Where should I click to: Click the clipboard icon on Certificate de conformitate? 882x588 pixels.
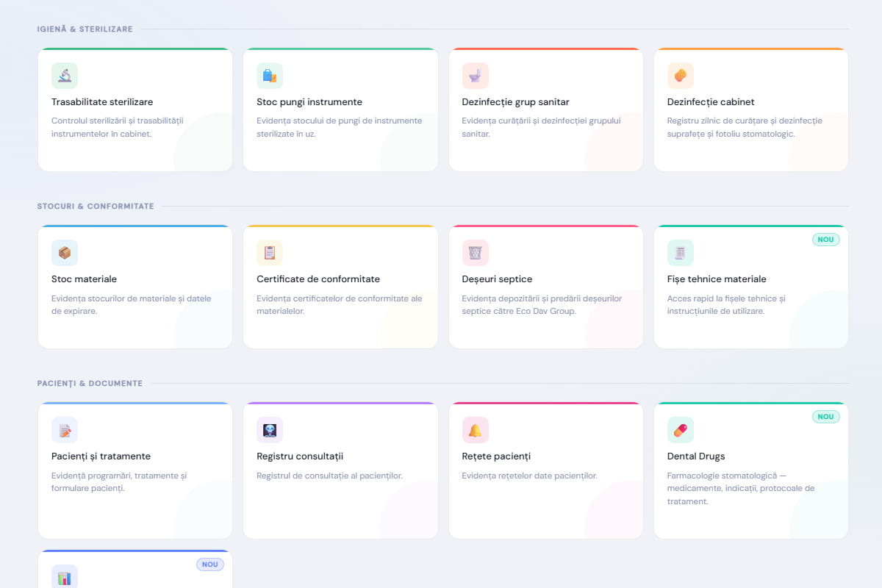click(x=270, y=253)
